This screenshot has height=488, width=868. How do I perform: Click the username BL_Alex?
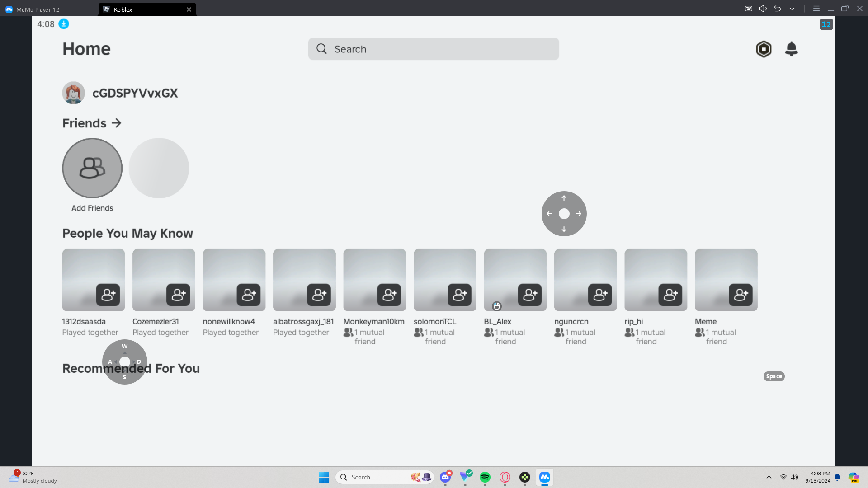(x=497, y=322)
